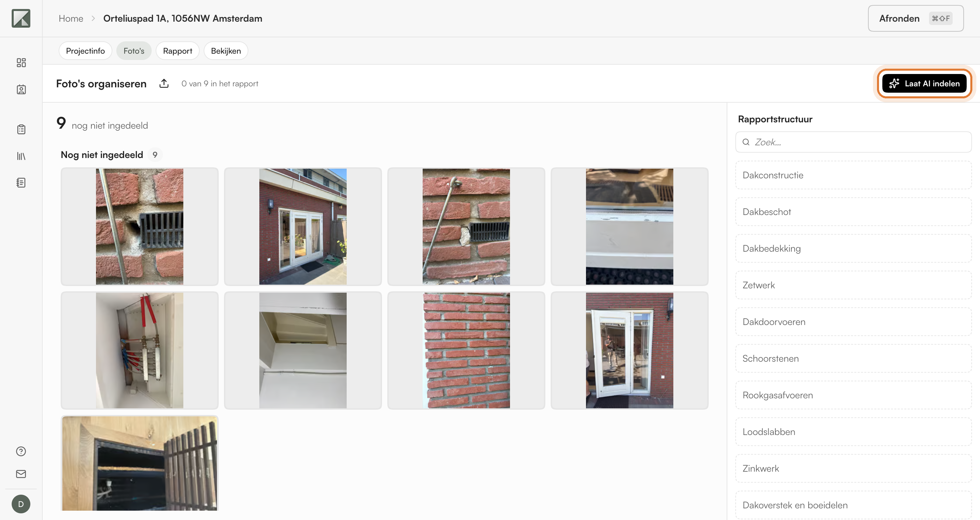This screenshot has width=980, height=520.
Task: Switch to the Bekijken tab
Action: [x=226, y=51]
